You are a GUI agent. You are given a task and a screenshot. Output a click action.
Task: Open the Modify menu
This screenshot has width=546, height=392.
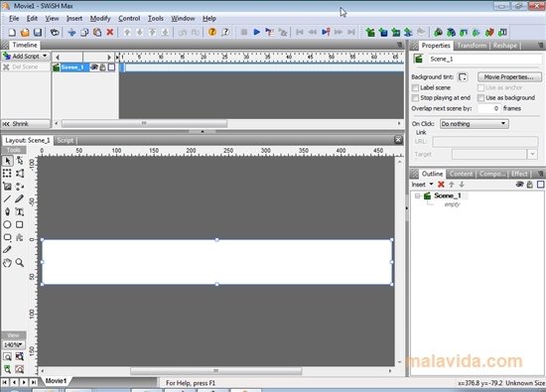click(x=100, y=19)
